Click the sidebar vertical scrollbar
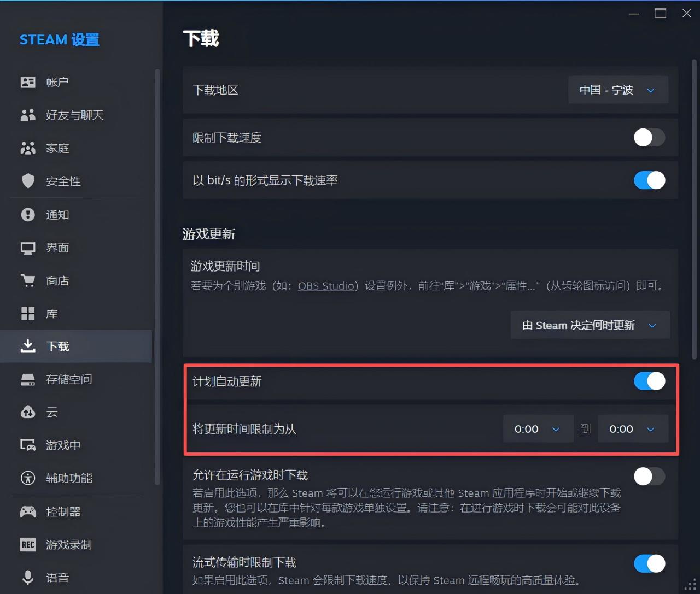Image resolution: width=700 pixels, height=594 pixels. click(x=157, y=277)
